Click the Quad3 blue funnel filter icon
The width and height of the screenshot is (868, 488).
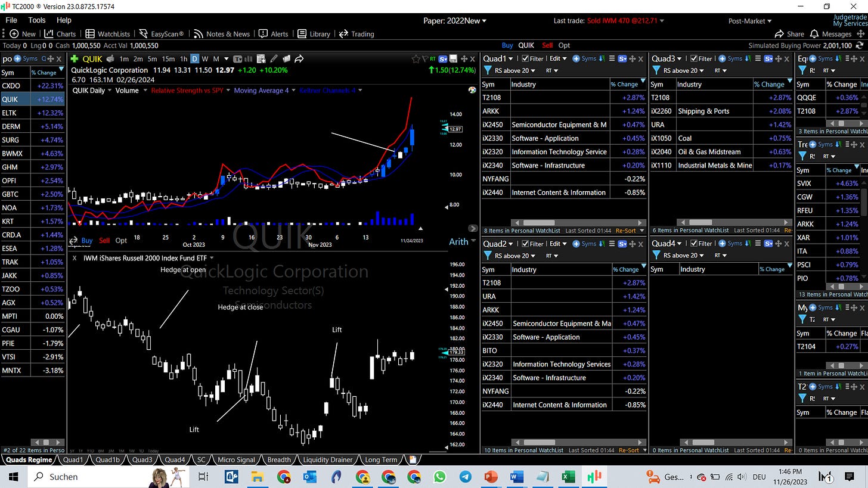[656, 70]
